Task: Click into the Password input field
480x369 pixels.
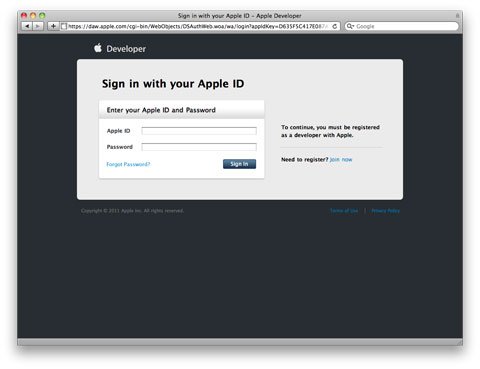Action: click(x=199, y=147)
